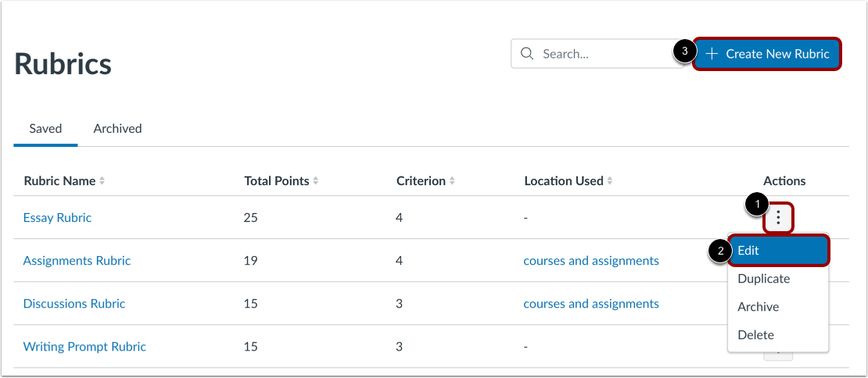Sort by Location Used arrows icon
Screen dimensions: 868x378
610,181
